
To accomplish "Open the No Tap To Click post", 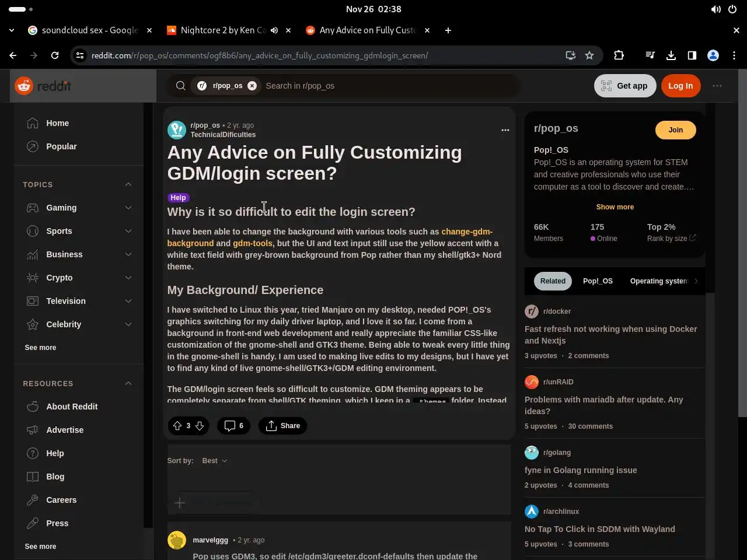I will 599,529.
